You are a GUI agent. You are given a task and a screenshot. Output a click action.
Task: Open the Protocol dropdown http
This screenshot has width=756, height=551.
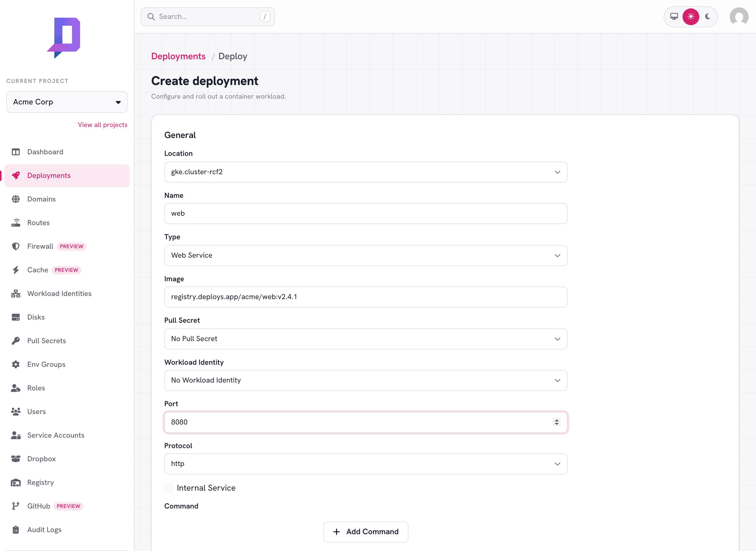pos(366,464)
